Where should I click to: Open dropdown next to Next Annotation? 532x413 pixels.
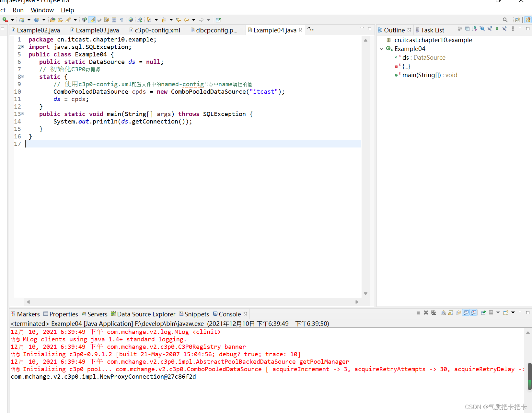(156, 20)
